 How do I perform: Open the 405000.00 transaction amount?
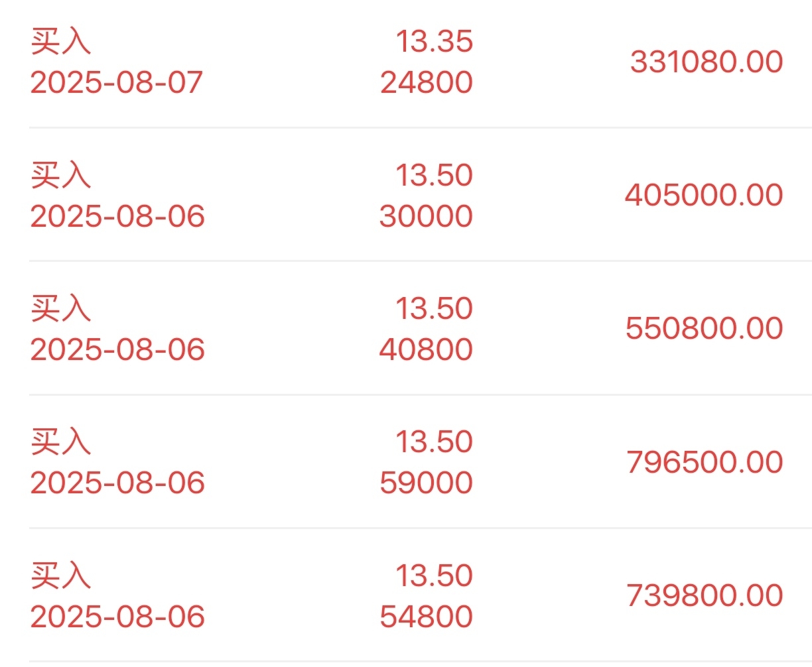click(x=704, y=195)
